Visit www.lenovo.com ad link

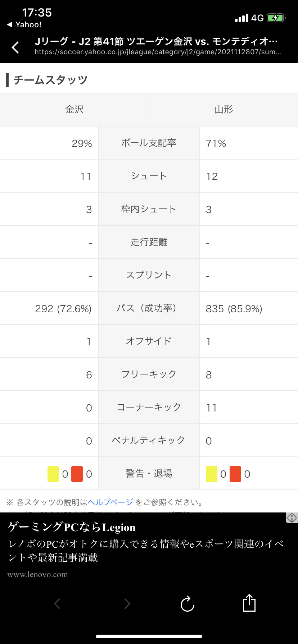click(37, 574)
